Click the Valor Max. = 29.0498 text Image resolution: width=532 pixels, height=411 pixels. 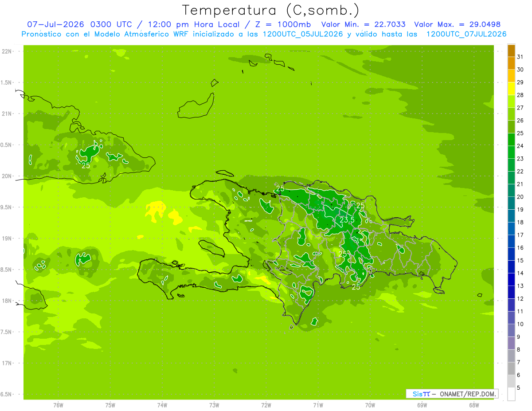(x=457, y=24)
